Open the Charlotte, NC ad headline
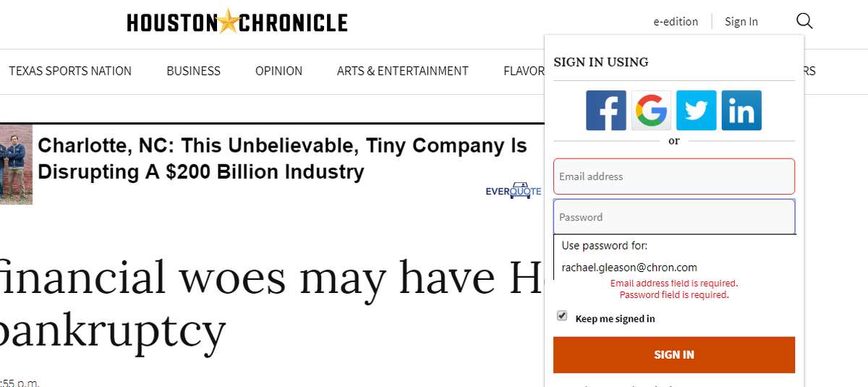 point(282,158)
